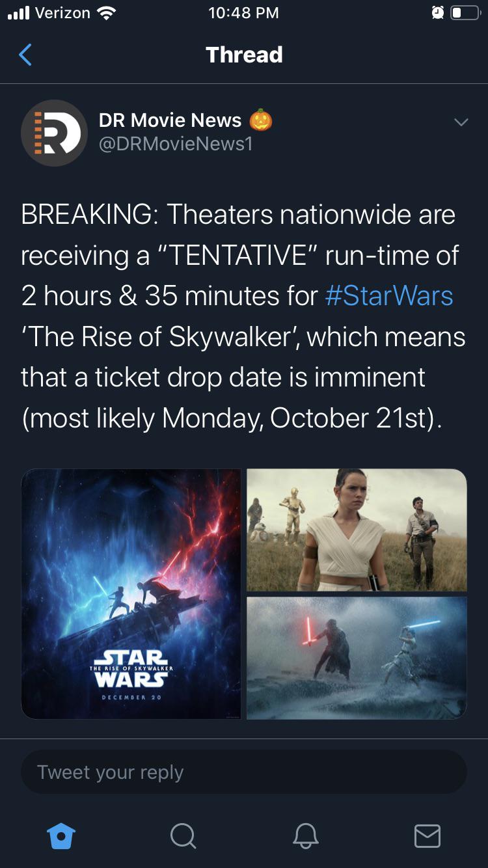Tap the Thread header title
Viewport: 488px width, 868px height.
[x=244, y=55]
